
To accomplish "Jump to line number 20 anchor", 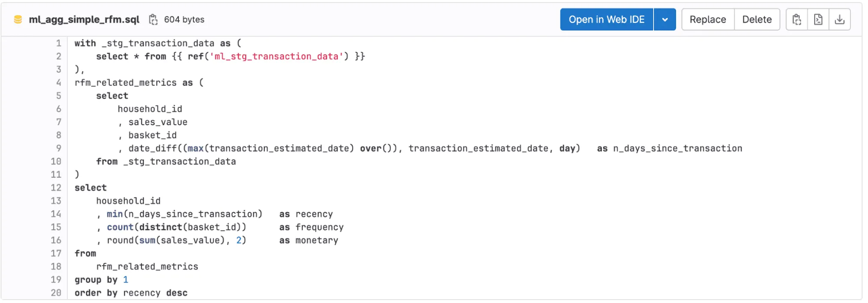I will coord(56,293).
